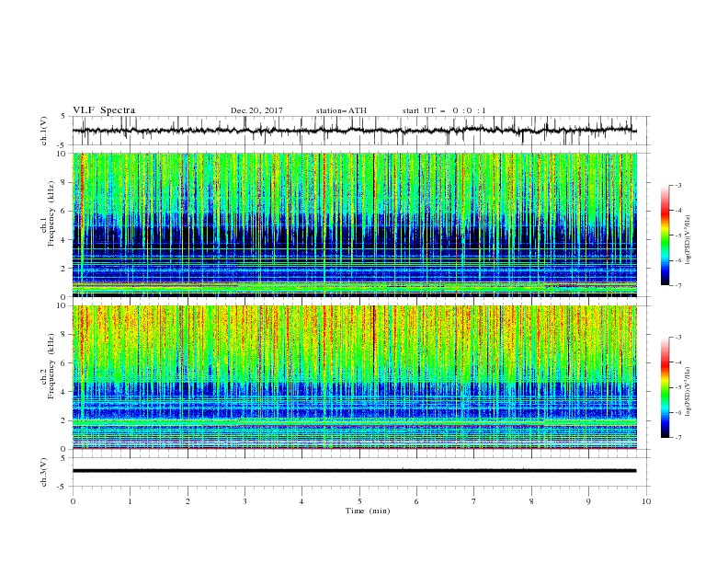Screen dimensions: 728x563
Task: Click the "-7" tick on ch.2 color bar
Action: click(x=678, y=438)
